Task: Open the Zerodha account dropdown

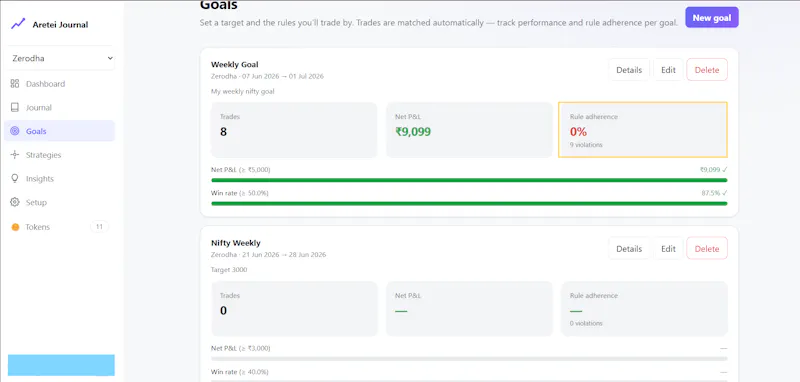Action: coord(61,59)
